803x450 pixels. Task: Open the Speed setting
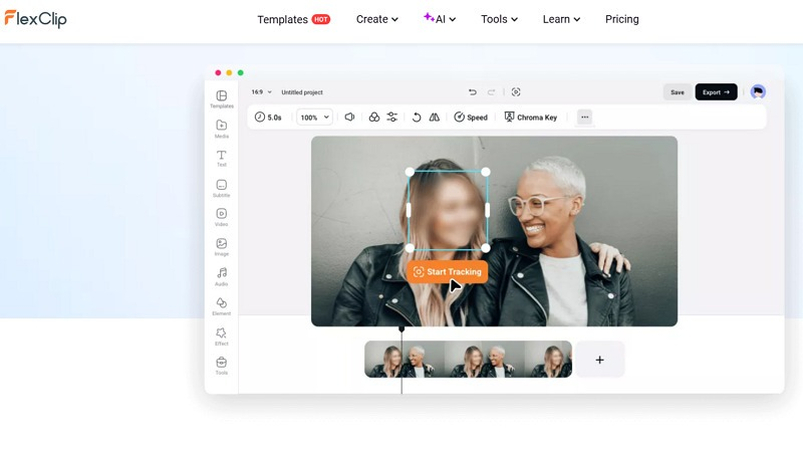pyautogui.click(x=471, y=117)
